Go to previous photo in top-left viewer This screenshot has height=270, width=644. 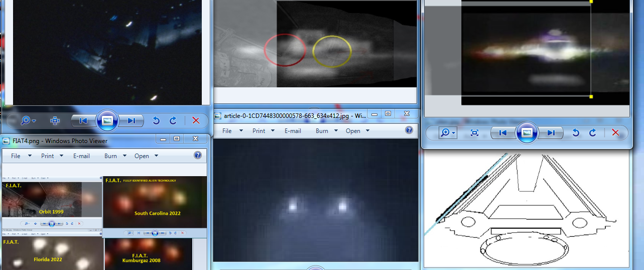[83, 120]
